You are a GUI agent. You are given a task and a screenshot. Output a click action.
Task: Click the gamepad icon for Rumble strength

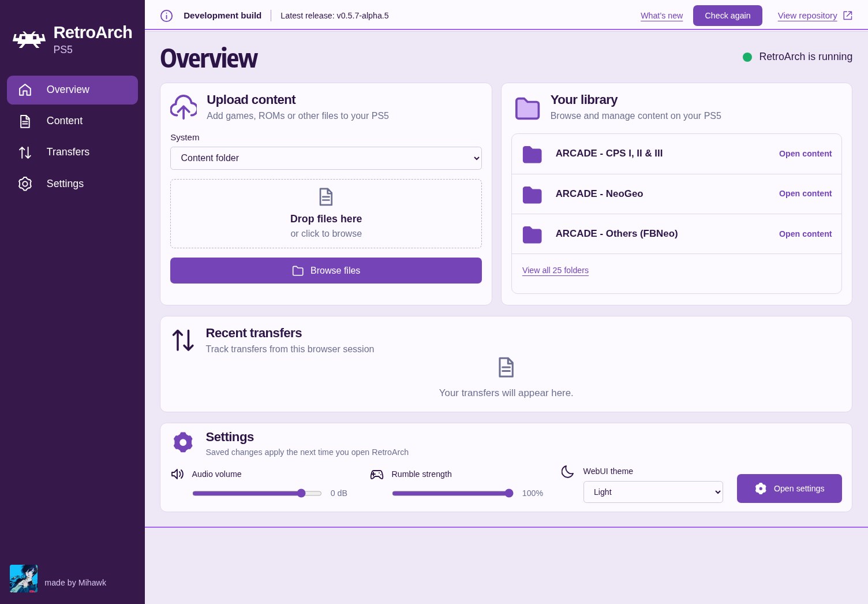(377, 475)
